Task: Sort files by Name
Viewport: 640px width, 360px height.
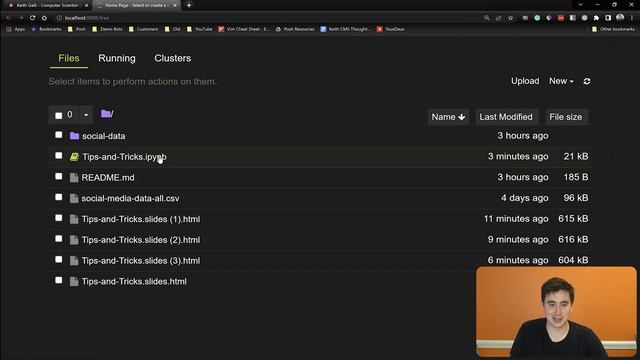Action: (x=448, y=117)
